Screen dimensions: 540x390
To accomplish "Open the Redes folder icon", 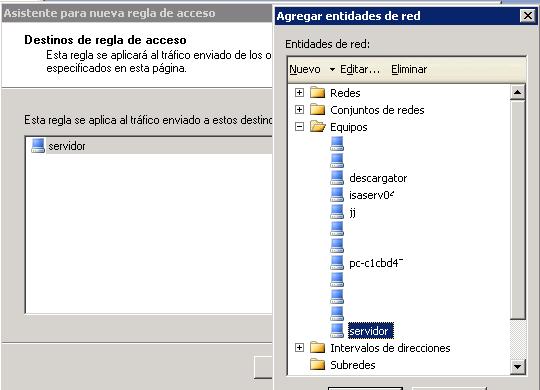I will point(318,93).
